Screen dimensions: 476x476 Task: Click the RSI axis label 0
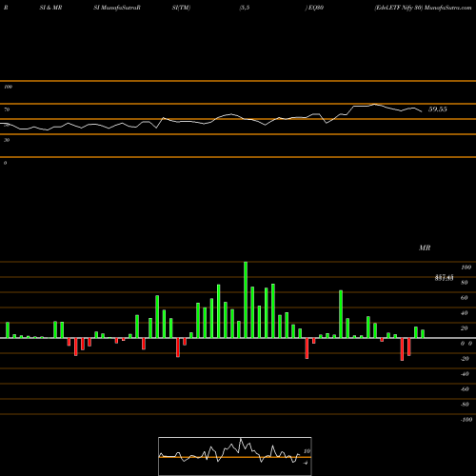click(5, 163)
